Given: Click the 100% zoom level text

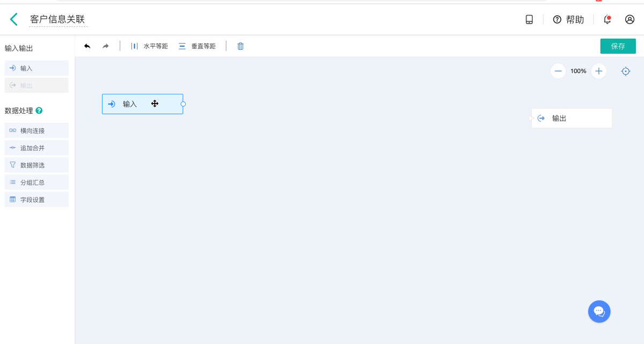Looking at the screenshot, I should (579, 71).
